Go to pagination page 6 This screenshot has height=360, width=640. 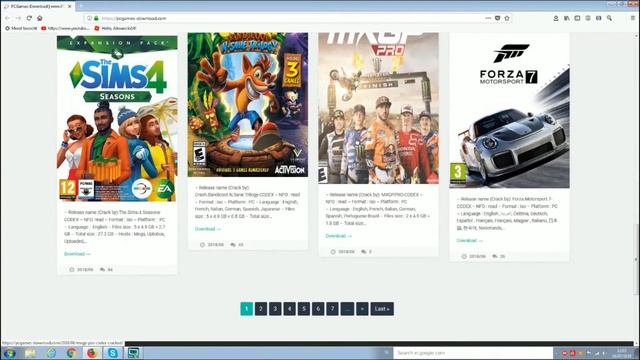(318, 309)
